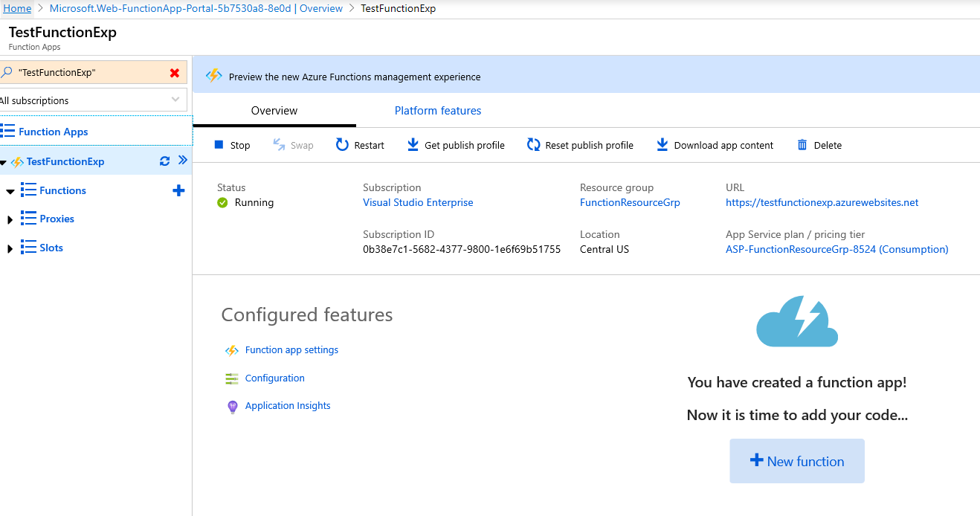Click the Functions list icon

[28, 190]
